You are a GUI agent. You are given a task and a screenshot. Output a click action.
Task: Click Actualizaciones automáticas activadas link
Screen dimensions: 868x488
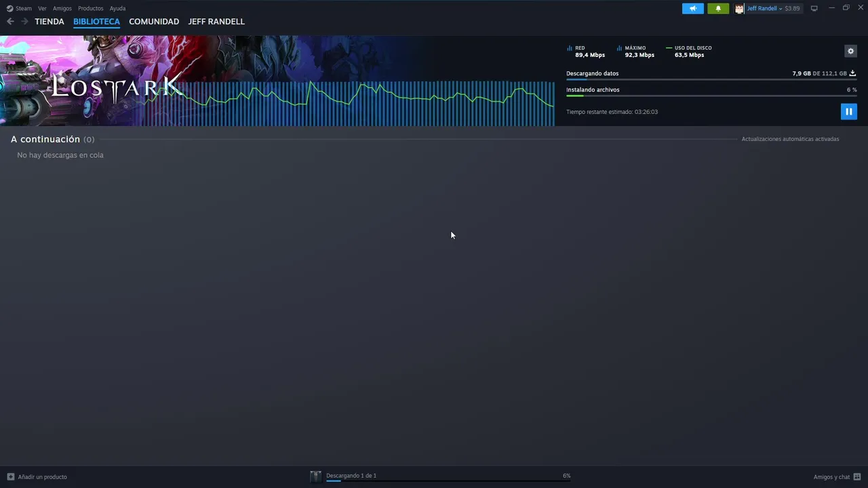pyautogui.click(x=790, y=139)
